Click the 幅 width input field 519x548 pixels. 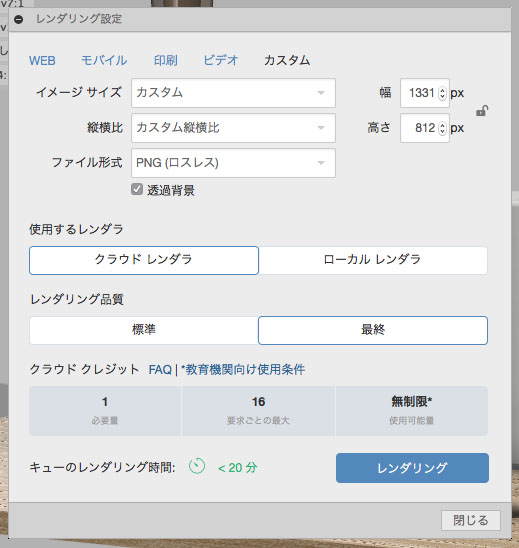coord(420,93)
